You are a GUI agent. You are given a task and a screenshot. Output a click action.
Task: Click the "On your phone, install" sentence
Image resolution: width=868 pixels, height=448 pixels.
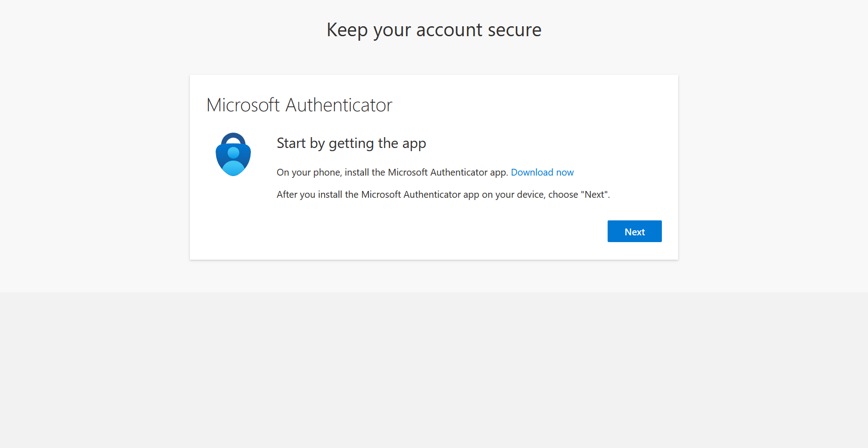(x=392, y=172)
